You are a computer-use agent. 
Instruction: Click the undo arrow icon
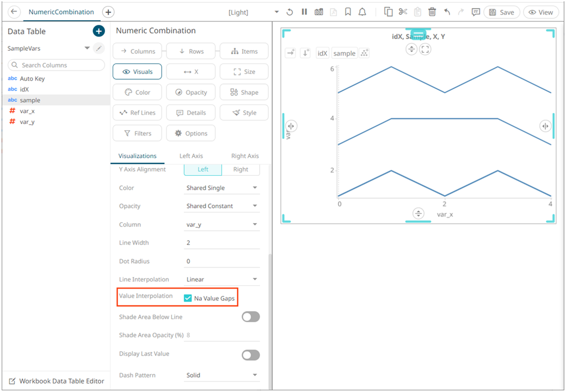click(447, 12)
